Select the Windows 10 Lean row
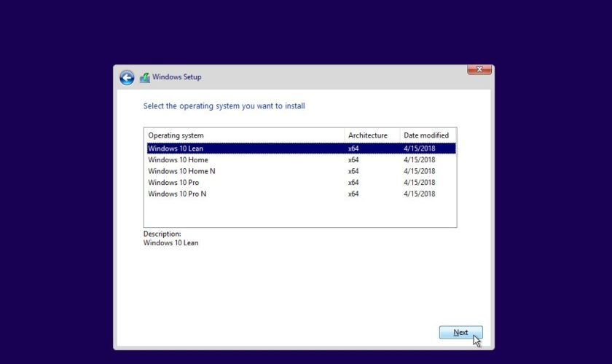This screenshot has width=612, height=364. click(x=302, y=149)
